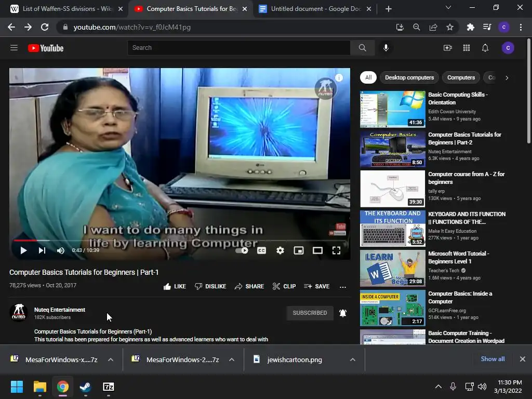Seek on the video progress bar
The height and width of the screenshot is (399, 532).
pyautogui.click(x=180, y=240)
